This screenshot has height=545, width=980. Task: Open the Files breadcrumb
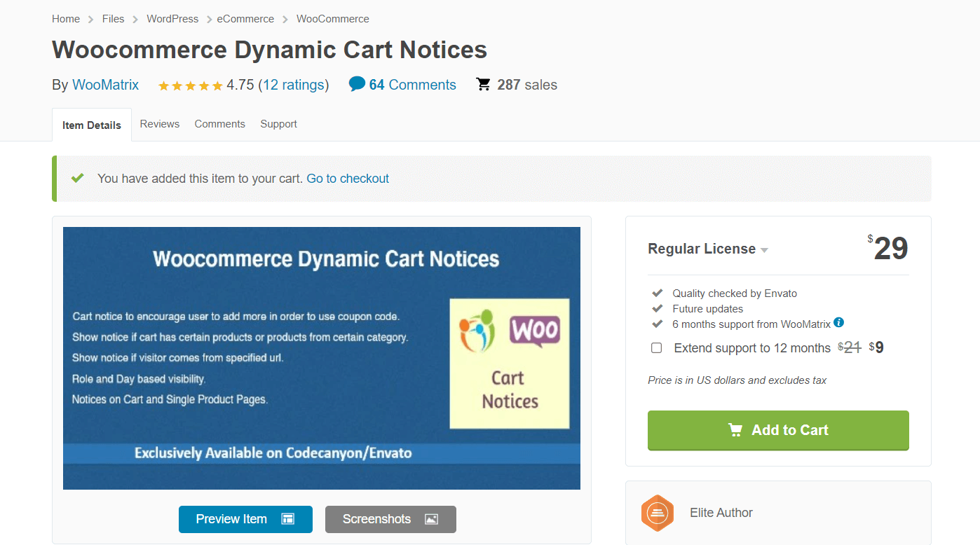click(x=113, y=19)
